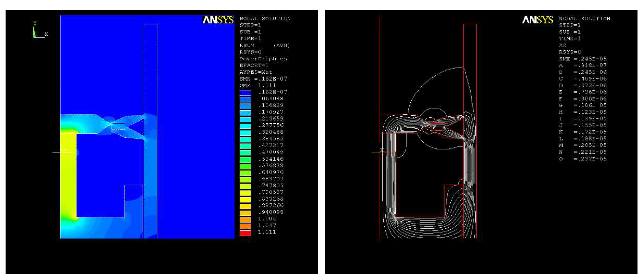The width and height of the screenshot is (644, 280).
Task: Select contour entry H =.123E-05
Action: point(582,112)
